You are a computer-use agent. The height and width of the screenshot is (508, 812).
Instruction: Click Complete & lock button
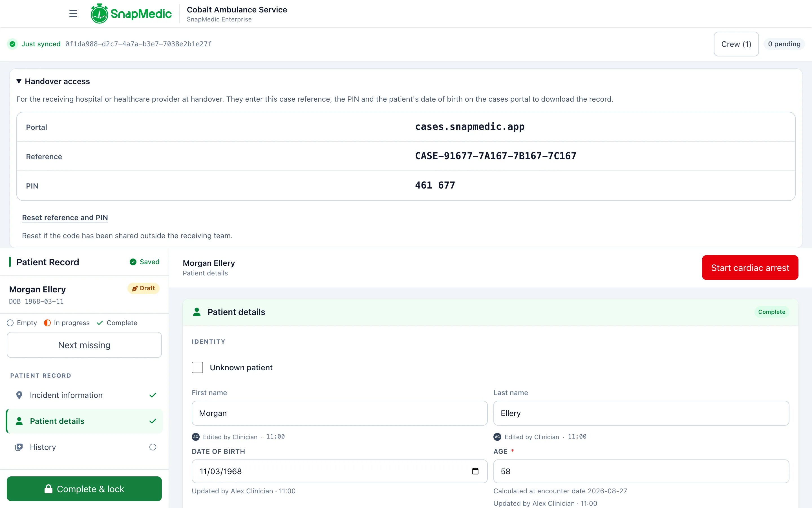(x=84, y=489)
